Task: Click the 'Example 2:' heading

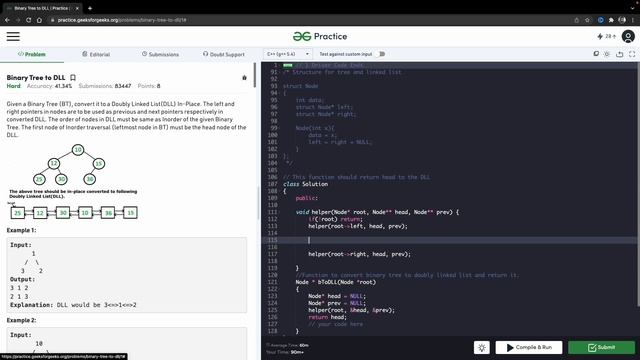Action: 21,320
